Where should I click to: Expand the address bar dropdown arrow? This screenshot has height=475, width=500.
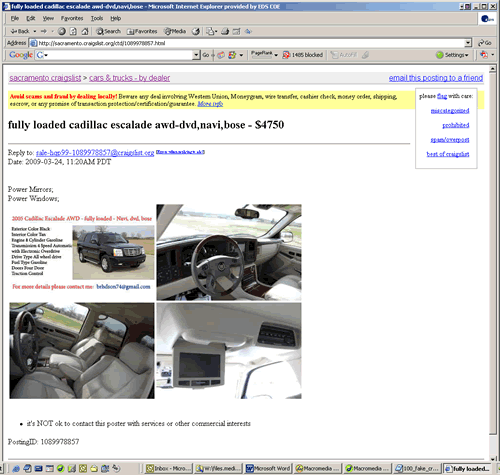[468, 43]
